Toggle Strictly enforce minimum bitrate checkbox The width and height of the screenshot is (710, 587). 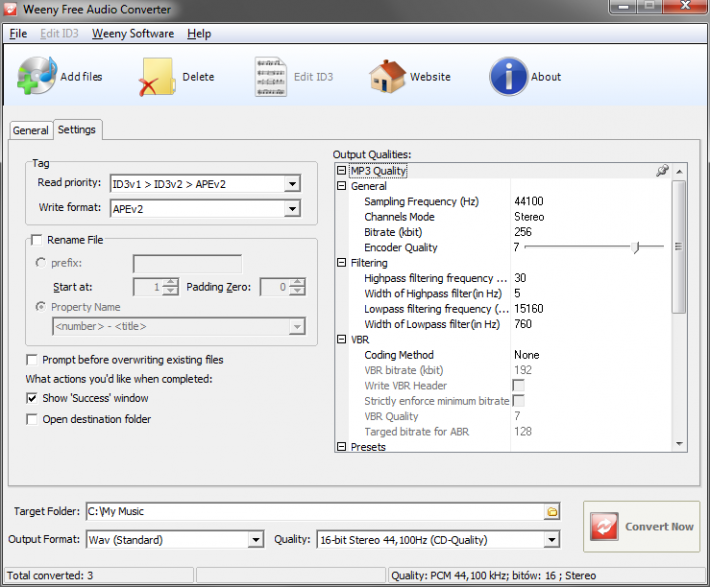[518, 401]
